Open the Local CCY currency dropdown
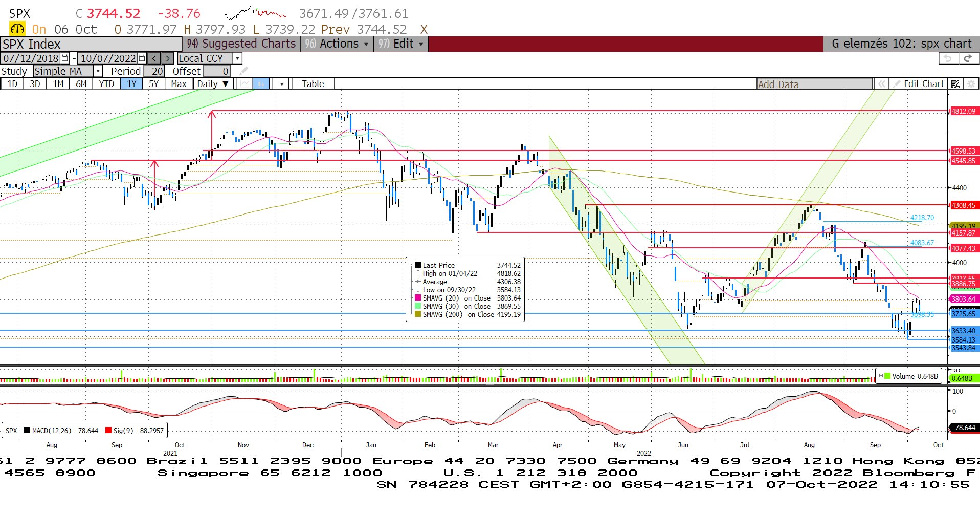 tap(237, 58)
